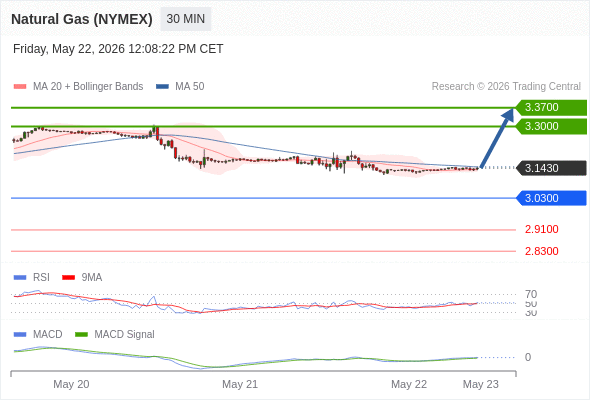
Task: Click the red 9MA legend swatch
Action: [x=68, y=278]
